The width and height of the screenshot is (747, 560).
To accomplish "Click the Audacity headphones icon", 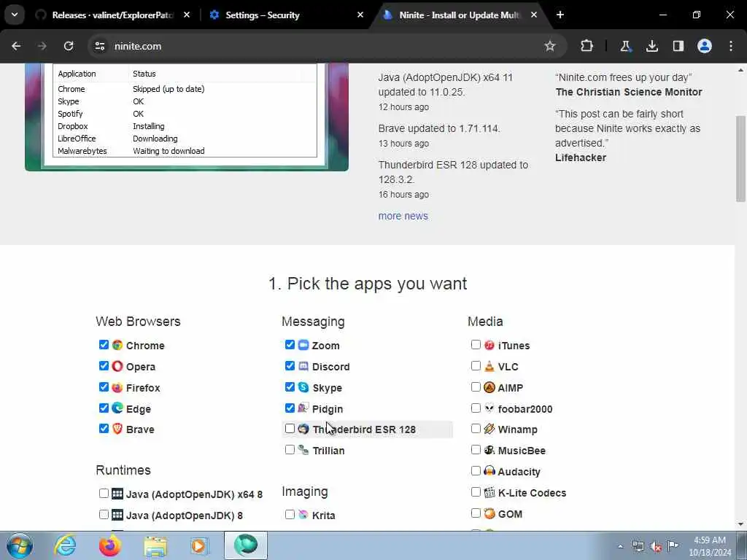I will (489, 471).
